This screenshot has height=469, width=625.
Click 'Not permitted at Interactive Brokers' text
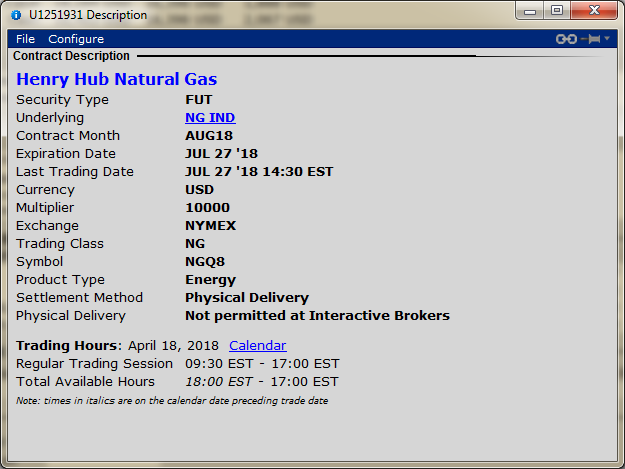pos(317,316)
